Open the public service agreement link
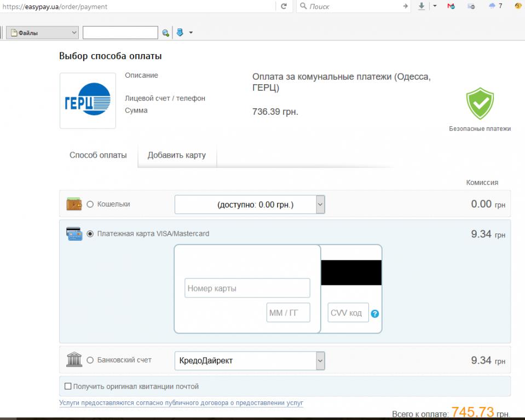525x420 pixels. point(181,403)
